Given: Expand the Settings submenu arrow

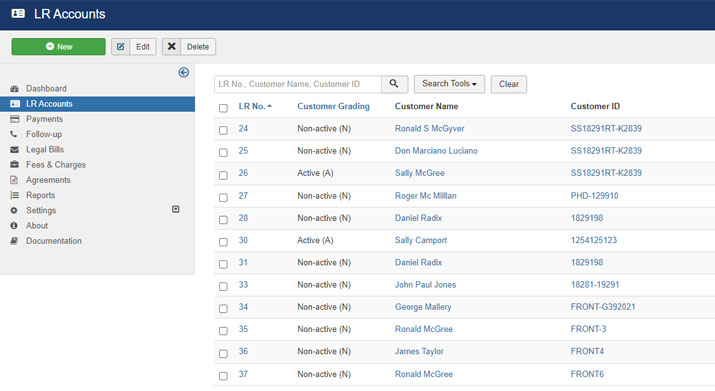Looking at the screenshot, I should tap(176, 209).
